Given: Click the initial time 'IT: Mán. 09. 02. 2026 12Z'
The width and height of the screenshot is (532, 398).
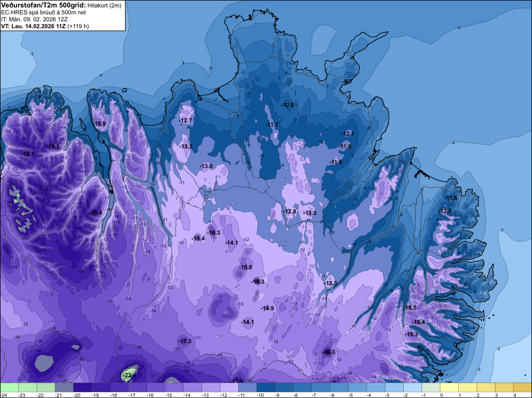Looking at the screenshot, I should pos(34,19).
